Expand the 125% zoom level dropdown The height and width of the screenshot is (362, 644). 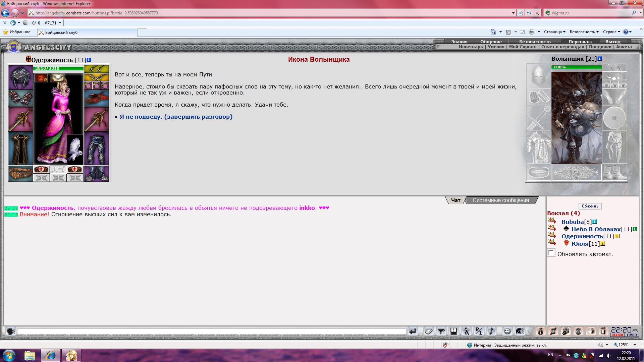(635, 345)
